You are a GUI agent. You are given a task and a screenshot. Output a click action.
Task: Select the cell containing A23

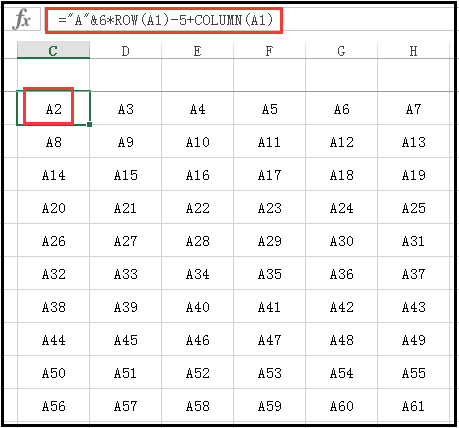pyautogui.click(x=269, y=207)
